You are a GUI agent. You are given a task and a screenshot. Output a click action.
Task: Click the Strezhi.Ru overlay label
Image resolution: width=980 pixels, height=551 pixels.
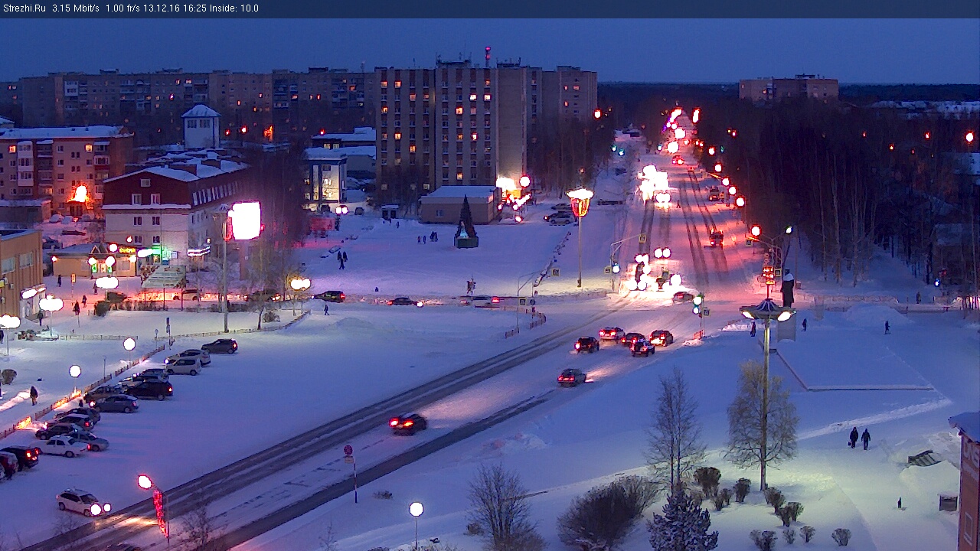pos(24,8)
